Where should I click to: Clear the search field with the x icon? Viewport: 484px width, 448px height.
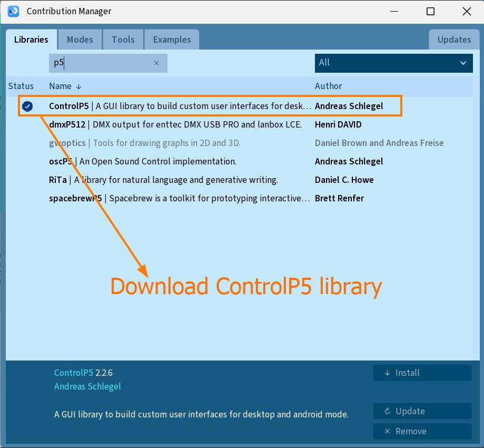156,63
